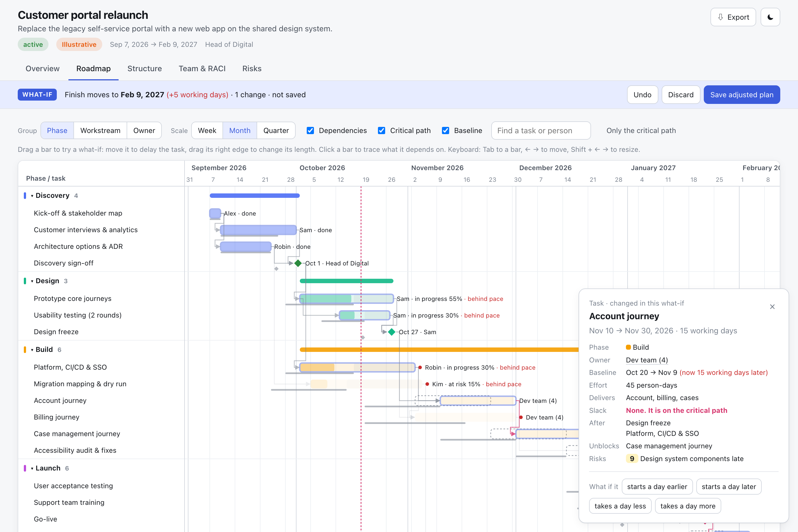The image size is (798, 532).
Task: Set timeline scale to Quarter
Action: coord(276,131)
